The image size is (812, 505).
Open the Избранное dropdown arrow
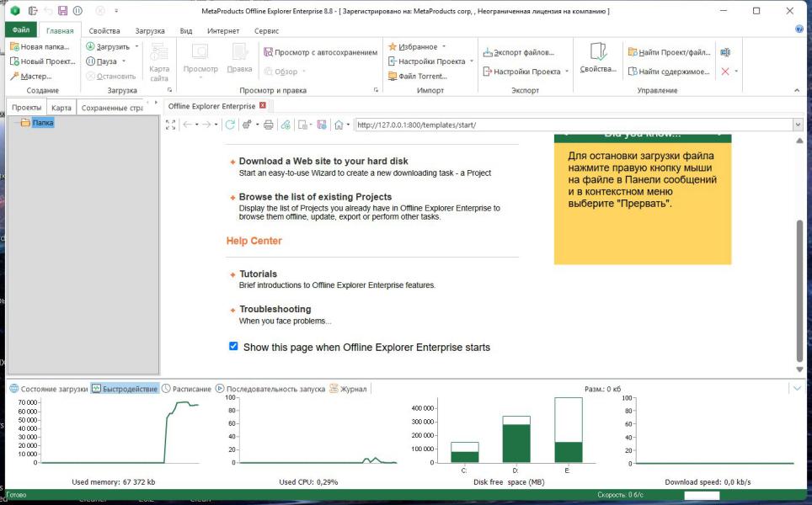(x=444, y=47)
